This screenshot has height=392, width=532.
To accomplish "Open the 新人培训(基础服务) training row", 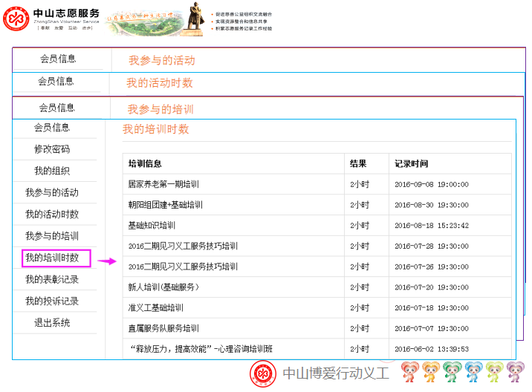I will (x=163, y=287).
